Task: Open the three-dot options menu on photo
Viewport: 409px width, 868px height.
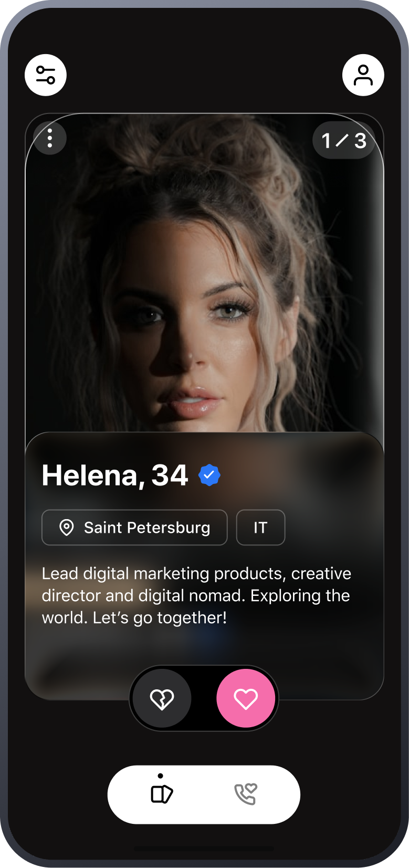Action: [x=50, y=138]
